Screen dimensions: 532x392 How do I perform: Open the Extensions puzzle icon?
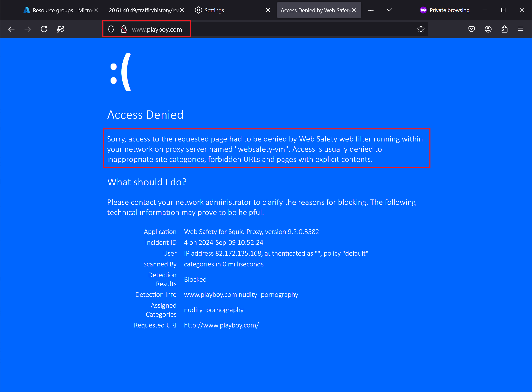[x=504, y=29]
